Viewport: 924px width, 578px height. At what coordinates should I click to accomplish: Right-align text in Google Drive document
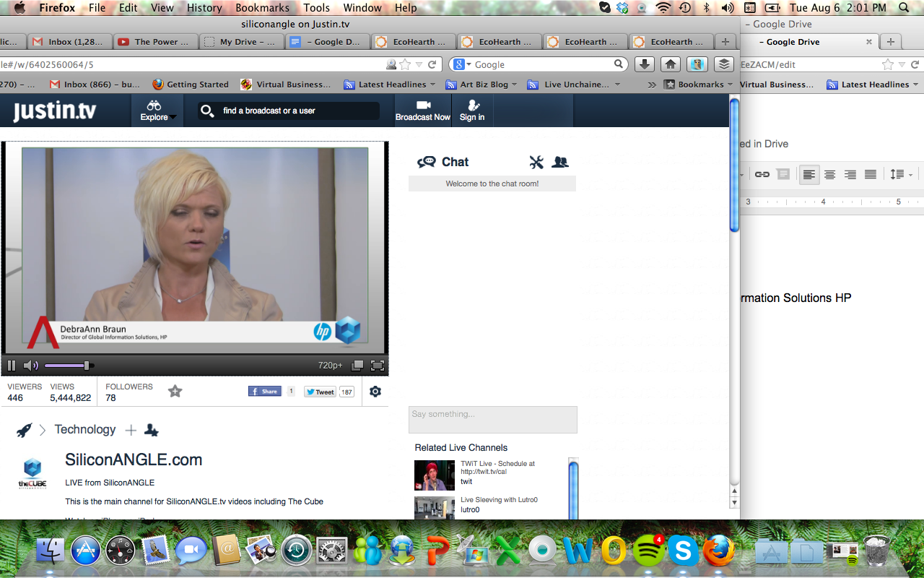850,174
